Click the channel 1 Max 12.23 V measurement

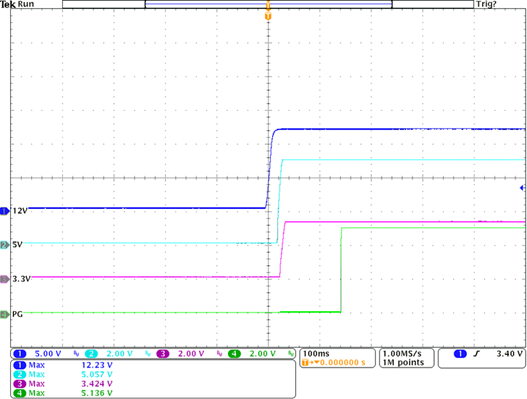63,365
